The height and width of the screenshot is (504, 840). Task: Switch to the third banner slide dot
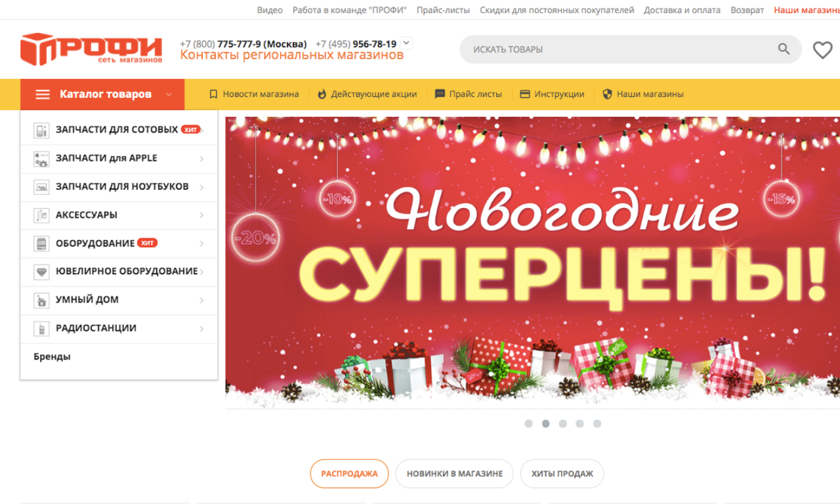point(562,424)
